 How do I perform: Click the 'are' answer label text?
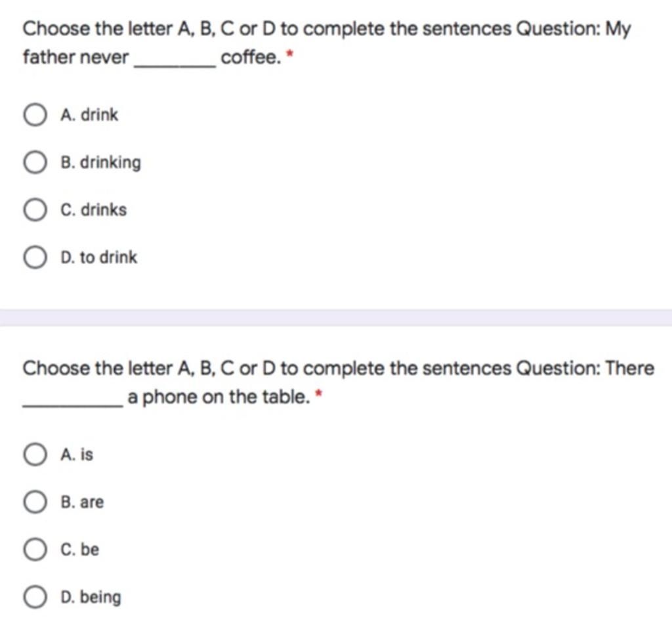coord(92,502)
